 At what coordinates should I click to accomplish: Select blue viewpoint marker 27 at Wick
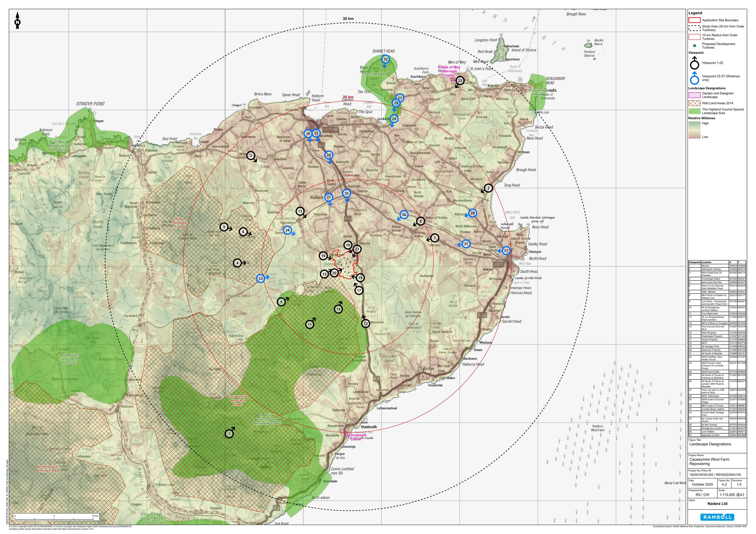[506, 251]
